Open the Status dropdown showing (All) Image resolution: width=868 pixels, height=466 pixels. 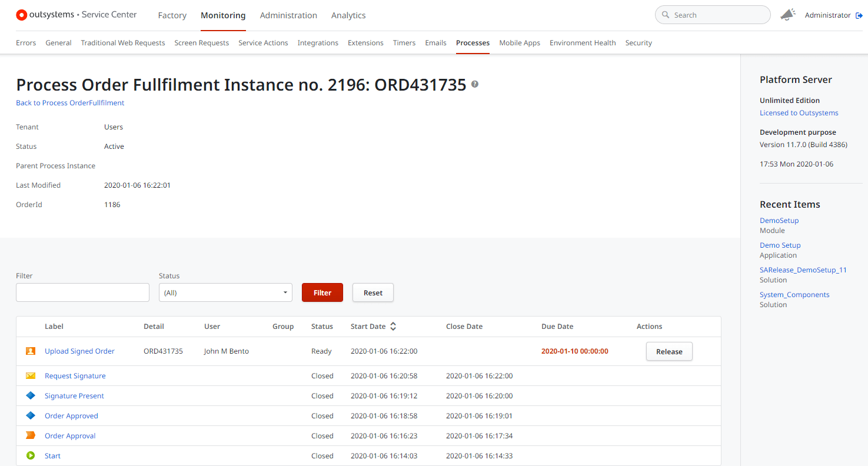225,292
